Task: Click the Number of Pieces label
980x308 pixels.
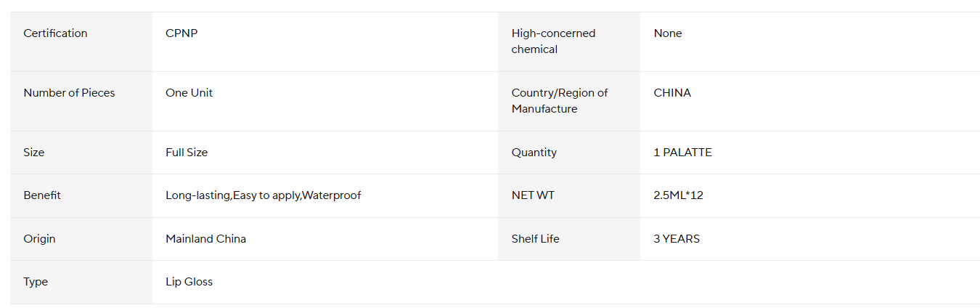Action: 69,93
